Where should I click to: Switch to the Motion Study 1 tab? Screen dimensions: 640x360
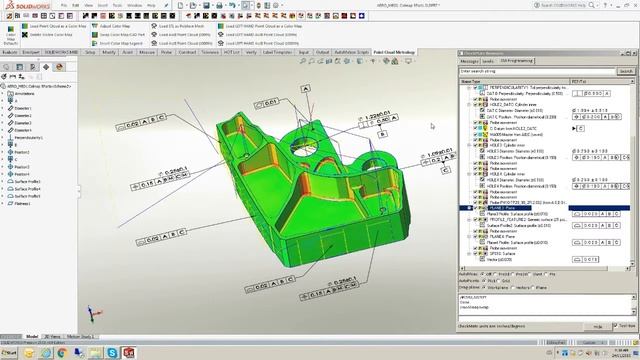tap(80, 337)
